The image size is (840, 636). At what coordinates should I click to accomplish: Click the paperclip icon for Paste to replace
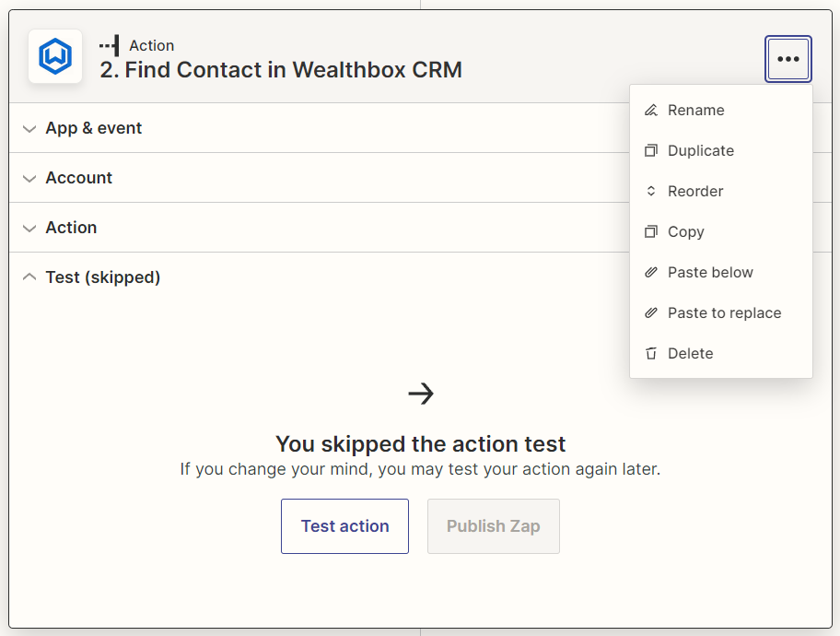(x=651, y=312)
